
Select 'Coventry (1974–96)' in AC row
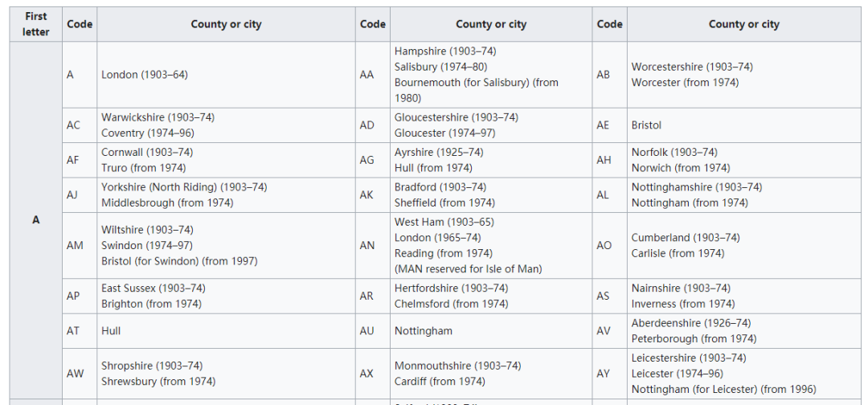148,133
